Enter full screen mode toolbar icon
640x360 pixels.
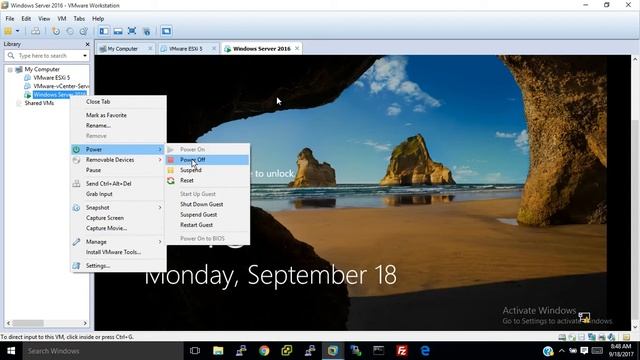[132, 31]
